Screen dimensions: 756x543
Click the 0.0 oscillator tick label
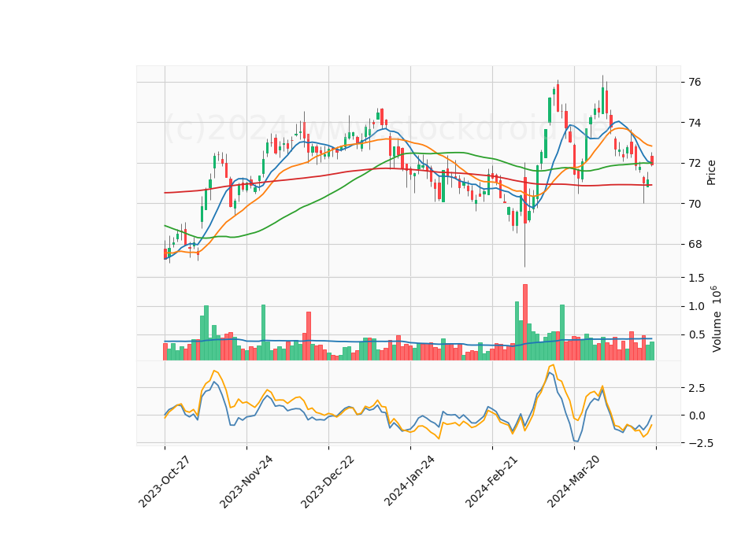pyautogui.click(x=696, y=416)
